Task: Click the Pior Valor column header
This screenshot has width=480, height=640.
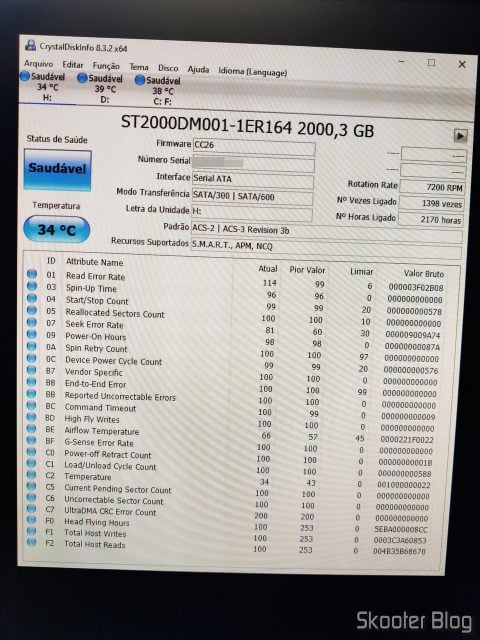Action: pyautogui.click(x=307, y=270)
